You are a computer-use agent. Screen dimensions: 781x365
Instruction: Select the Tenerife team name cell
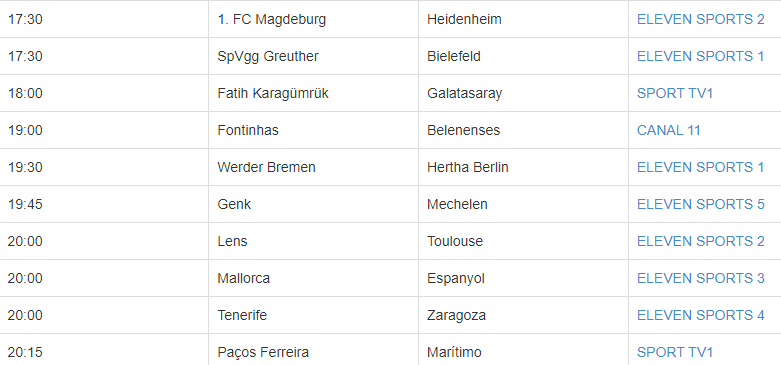[313, 315]
